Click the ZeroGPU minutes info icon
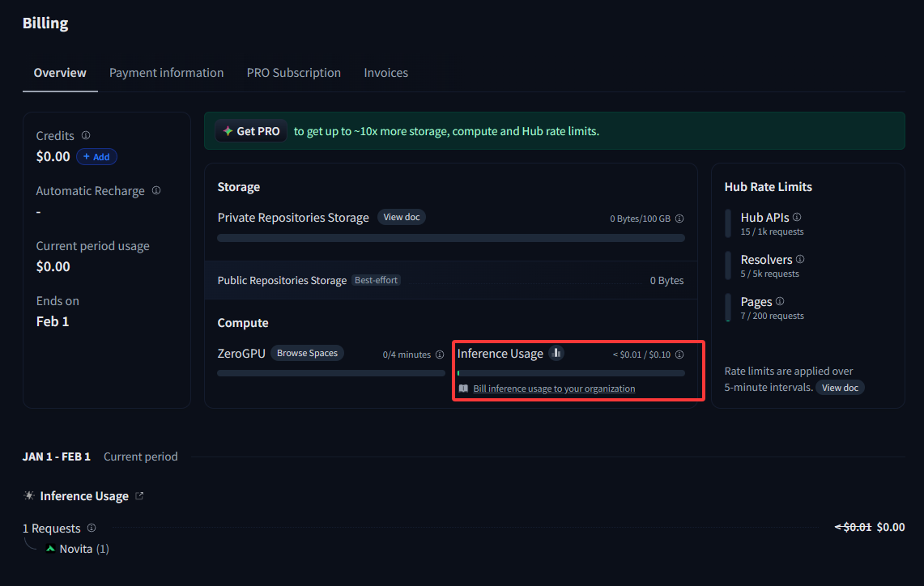The image size is (924, 586). coord(440,355)
